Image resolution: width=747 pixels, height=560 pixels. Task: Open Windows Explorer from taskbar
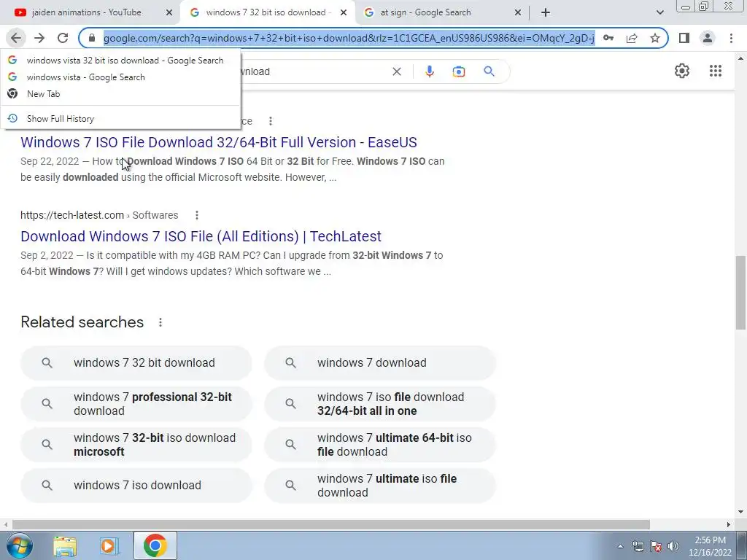coord(65,546)
